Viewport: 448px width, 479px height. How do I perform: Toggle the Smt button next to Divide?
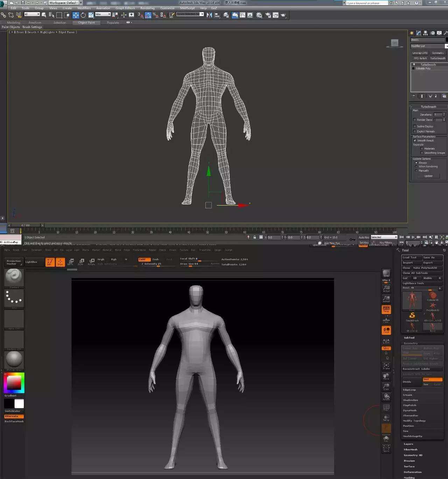tap(432, 379)
